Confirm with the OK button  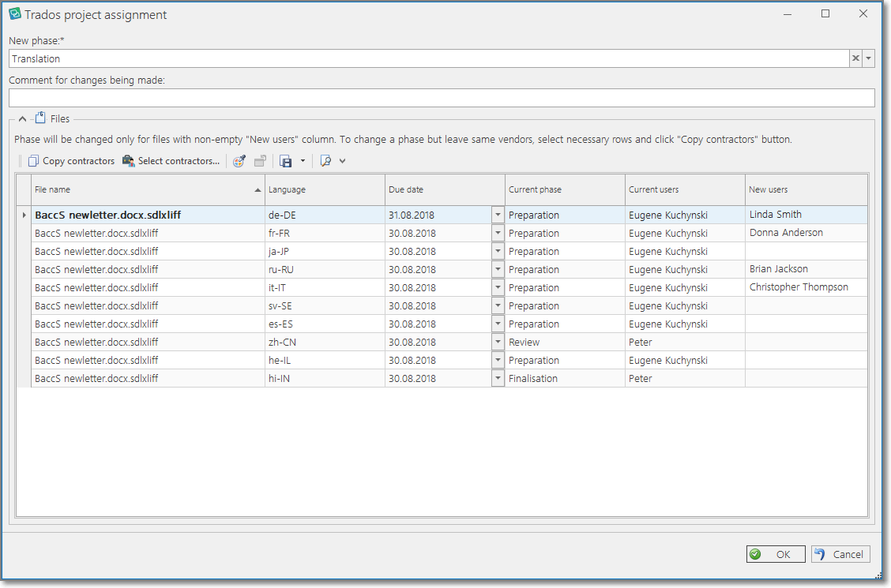coord(776,555)
